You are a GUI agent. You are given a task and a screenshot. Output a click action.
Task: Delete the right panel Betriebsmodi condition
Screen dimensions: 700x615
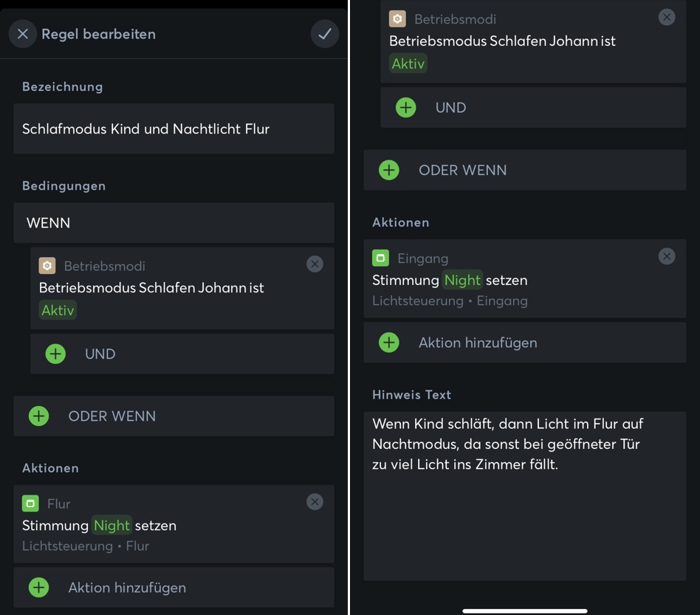[x=667, y=17]
